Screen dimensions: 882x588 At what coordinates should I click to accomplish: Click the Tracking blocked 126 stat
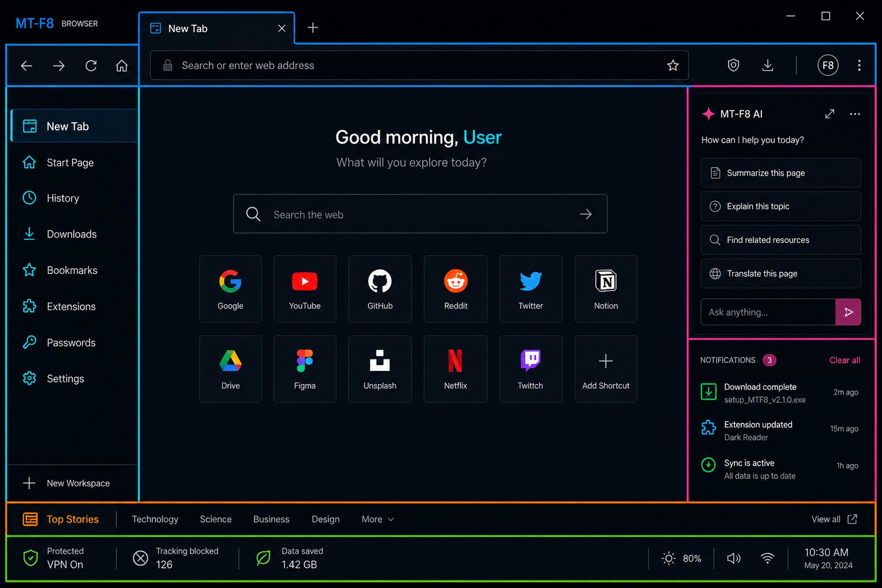[176, 558]
